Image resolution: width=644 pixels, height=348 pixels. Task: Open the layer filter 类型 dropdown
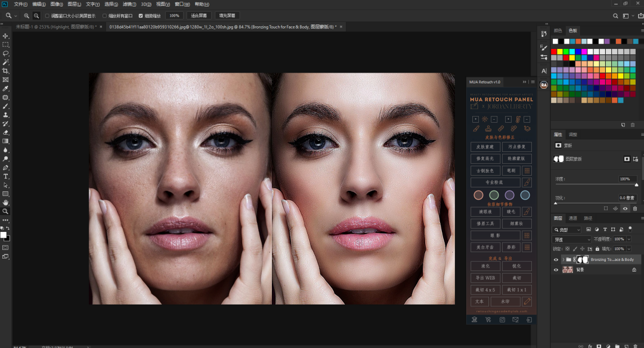pos(567,229)
